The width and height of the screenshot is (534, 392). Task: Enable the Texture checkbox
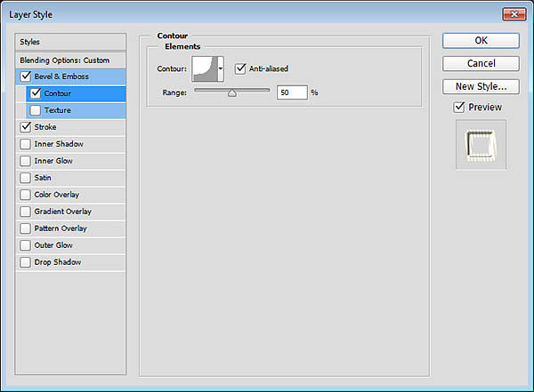coord(36,110)
